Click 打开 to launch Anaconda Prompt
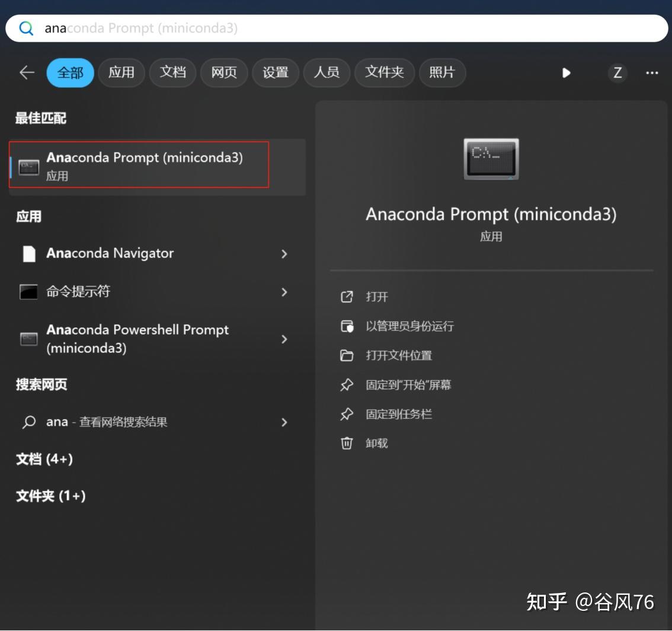 377,297
